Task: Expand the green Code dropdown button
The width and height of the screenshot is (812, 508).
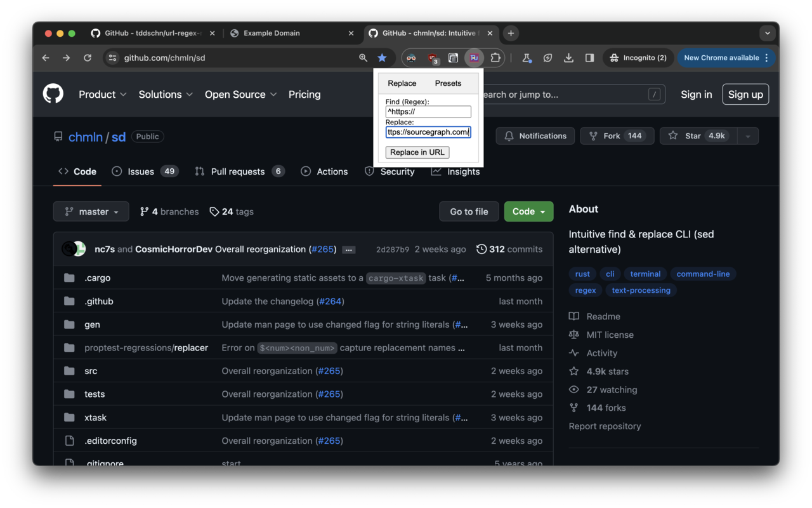Action: pos(528,211)
